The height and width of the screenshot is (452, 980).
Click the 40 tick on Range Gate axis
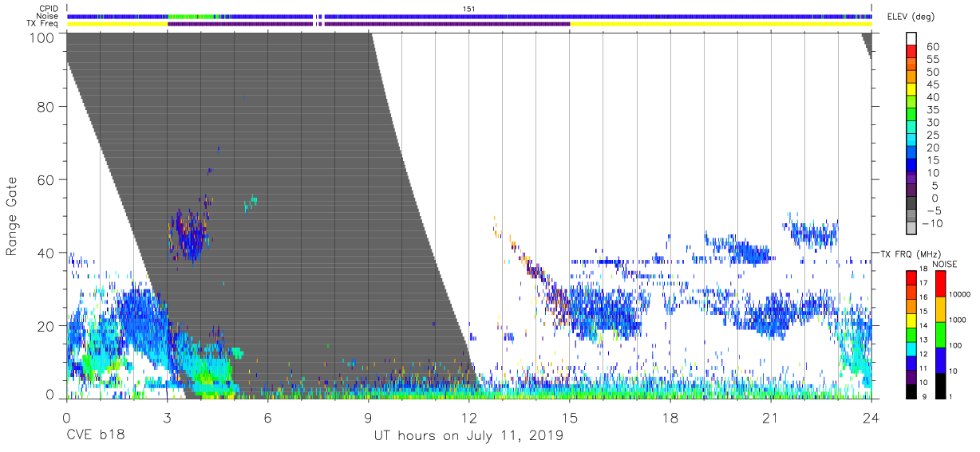click(47, 253)
